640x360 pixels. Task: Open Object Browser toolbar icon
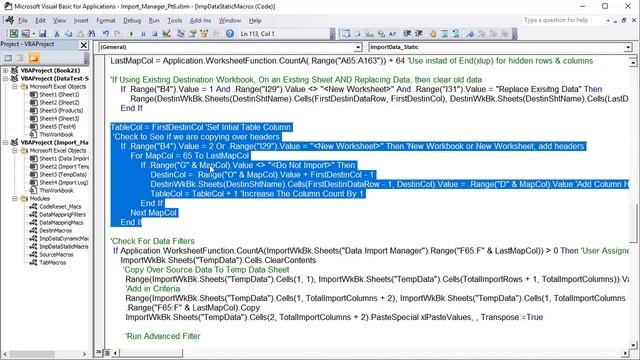[x=204, y=34]
